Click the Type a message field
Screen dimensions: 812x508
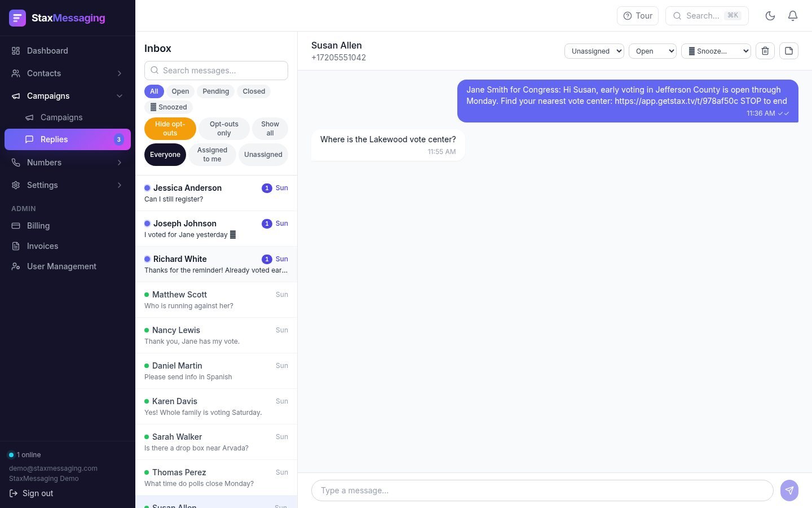click(x=542, y=491)
